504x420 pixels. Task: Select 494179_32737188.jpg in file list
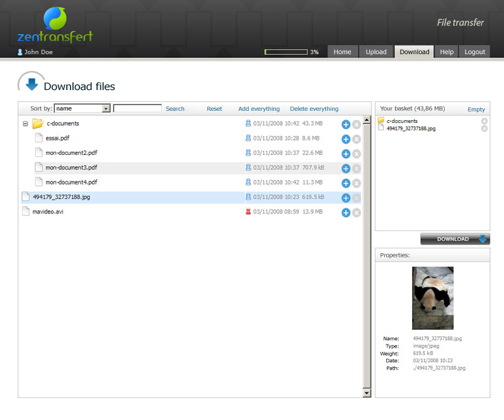click(191, 197)
